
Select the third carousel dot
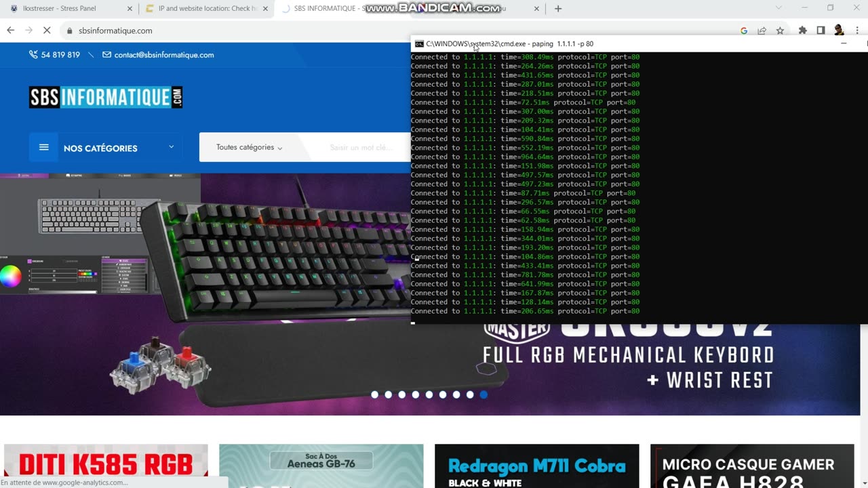401,394
